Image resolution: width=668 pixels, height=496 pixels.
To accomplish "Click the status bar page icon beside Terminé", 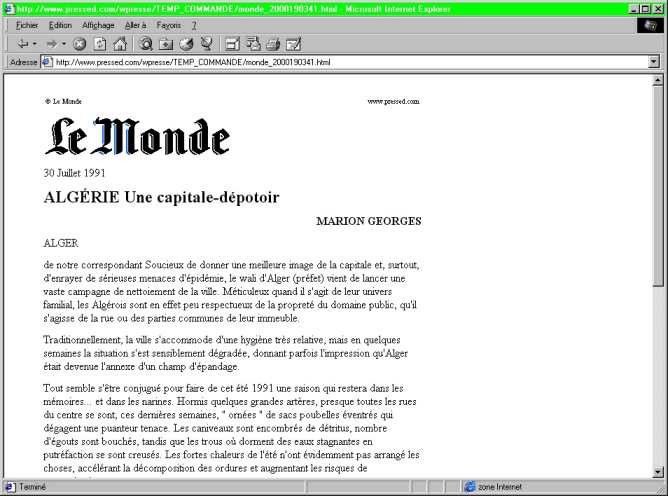I will pyautogui.click(x=10, y=487).
